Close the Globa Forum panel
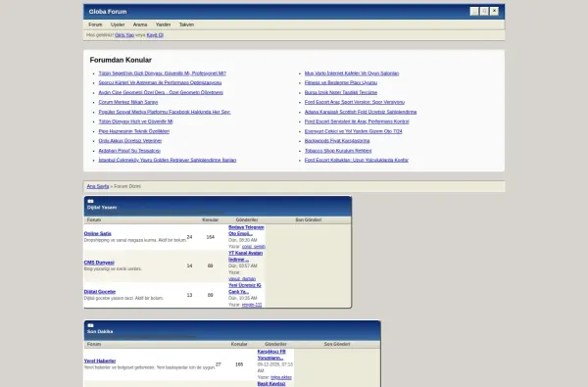 [494, 11]
